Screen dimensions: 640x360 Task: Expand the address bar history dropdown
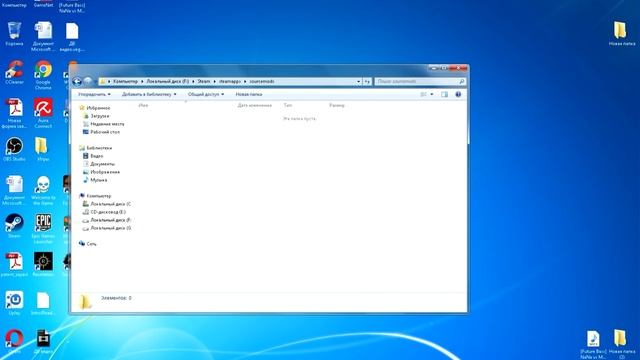click(x=358, y=82)
